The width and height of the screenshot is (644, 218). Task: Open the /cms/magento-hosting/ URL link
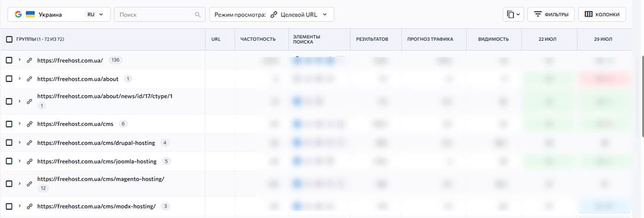(101, 179)
